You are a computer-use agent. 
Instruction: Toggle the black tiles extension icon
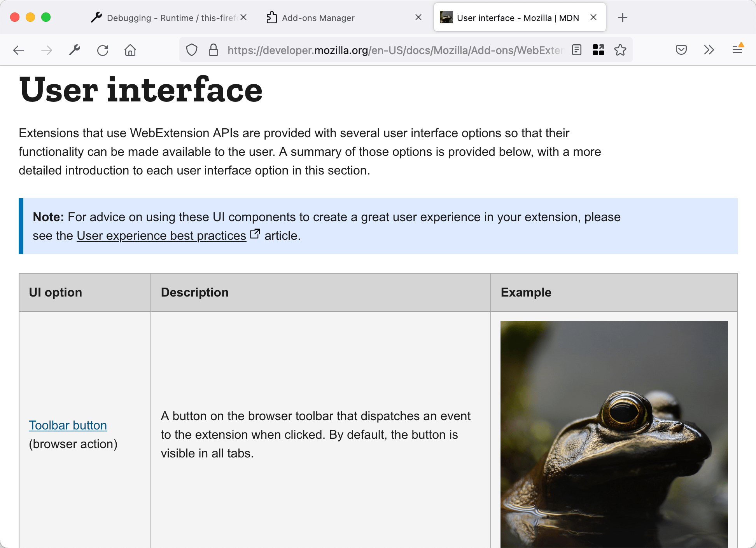tap(598, 50)
